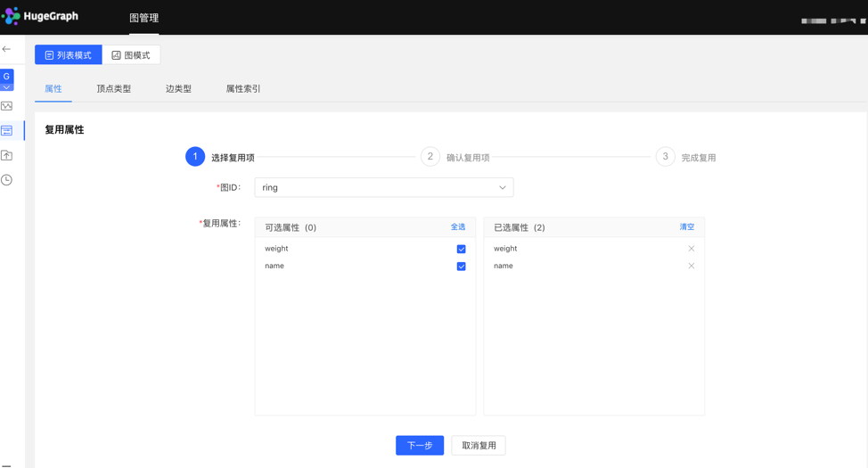
Task: Click the 下一步 button
Action: tap(420, 446)
